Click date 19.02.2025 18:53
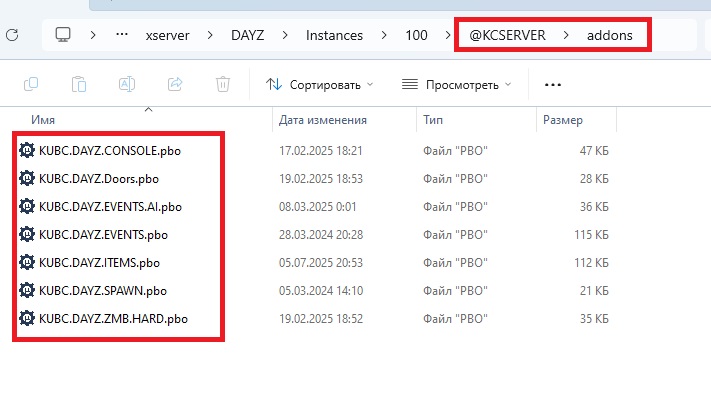Screen dimensions: 711x400 [321, 179]
